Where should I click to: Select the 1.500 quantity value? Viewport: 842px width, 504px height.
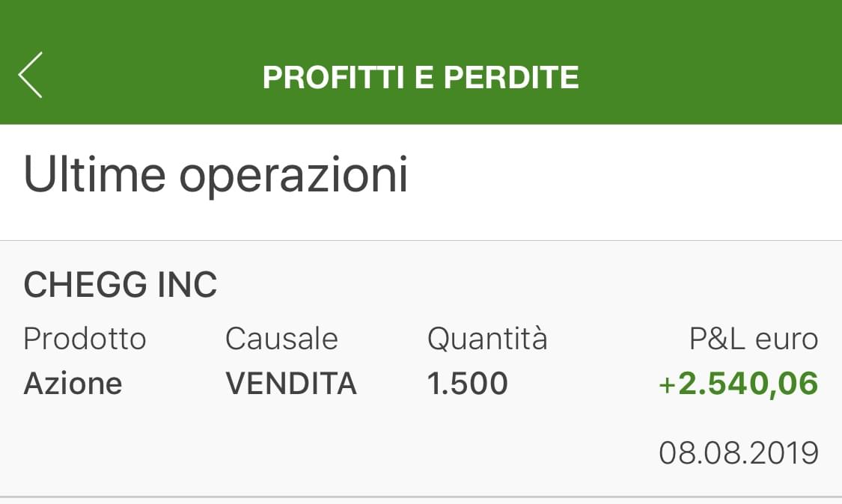pyautogui.click(x=467, y=384)
